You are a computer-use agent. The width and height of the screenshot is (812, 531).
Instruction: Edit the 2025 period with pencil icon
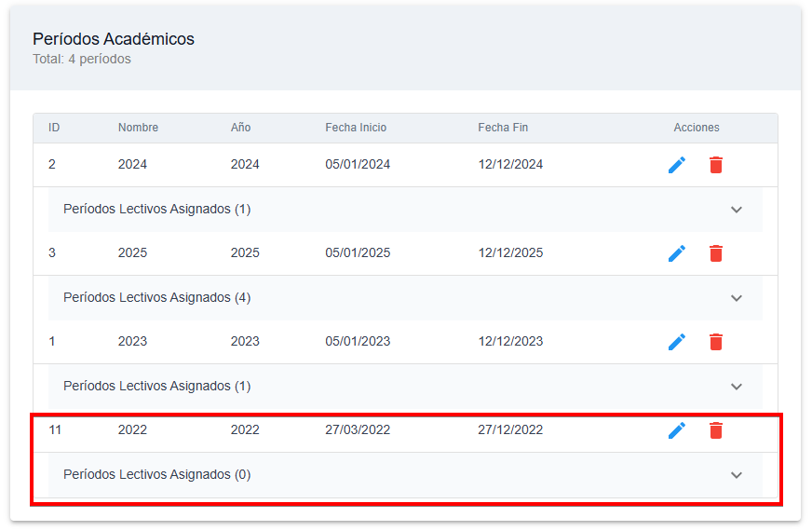[x=677, y=253]
